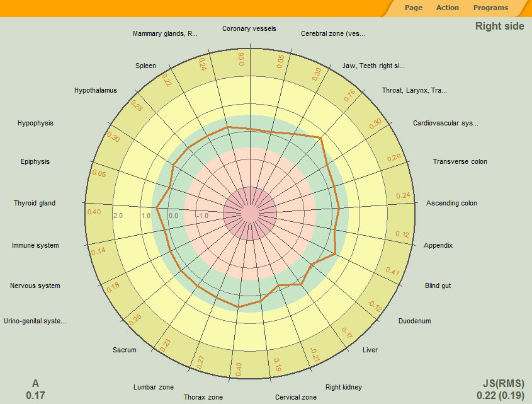This screenshot has height=404, width=532.
Task: Click the 'Epiphysis' label
Action: (35, 161)
